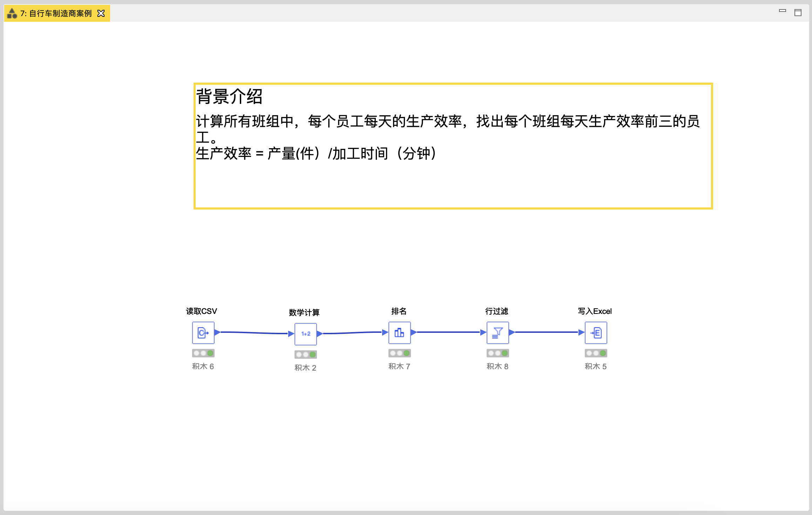This screenshot has height=515, width=812.
Task: Click connection line between 行过滤 and 写入Excel
Action: point(547,332)
